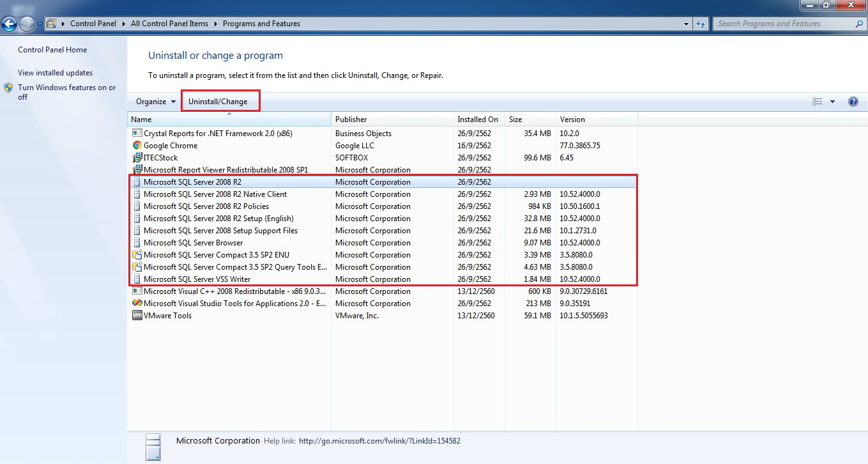Click the SQL Server 2008 Setup Support Files icon
868x464 pixels.
(137, 231)
